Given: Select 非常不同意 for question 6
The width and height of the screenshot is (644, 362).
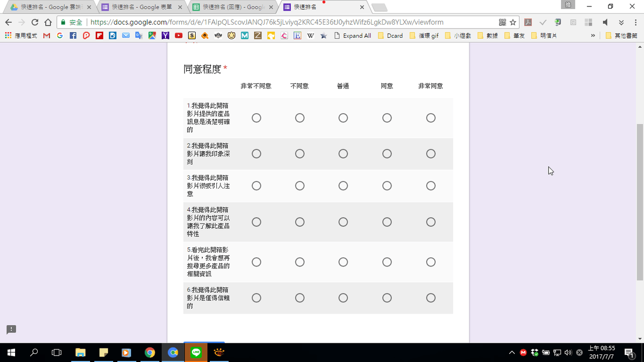Looking at the screenshot, I should [256, 298].
